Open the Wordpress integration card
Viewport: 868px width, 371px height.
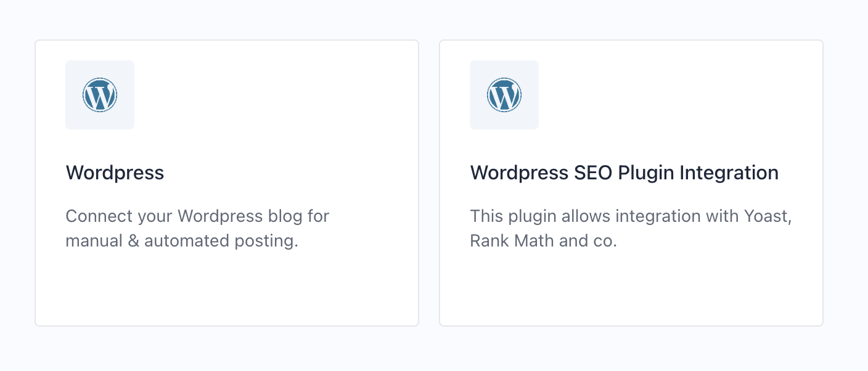click(227, 183)
